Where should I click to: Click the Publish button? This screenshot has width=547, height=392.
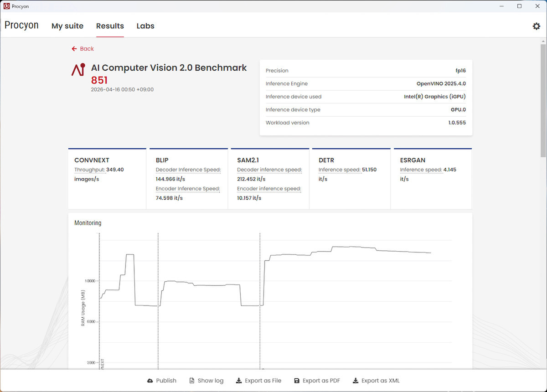[x=162, y=381]
